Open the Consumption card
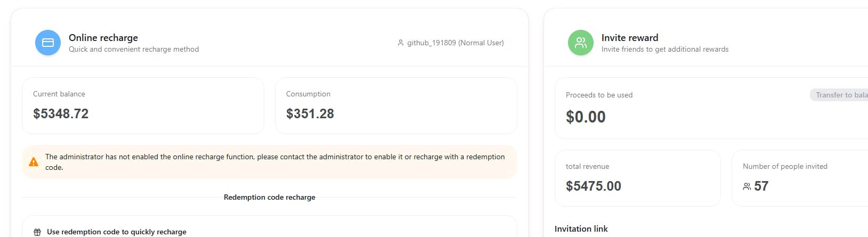 (396, 105)
